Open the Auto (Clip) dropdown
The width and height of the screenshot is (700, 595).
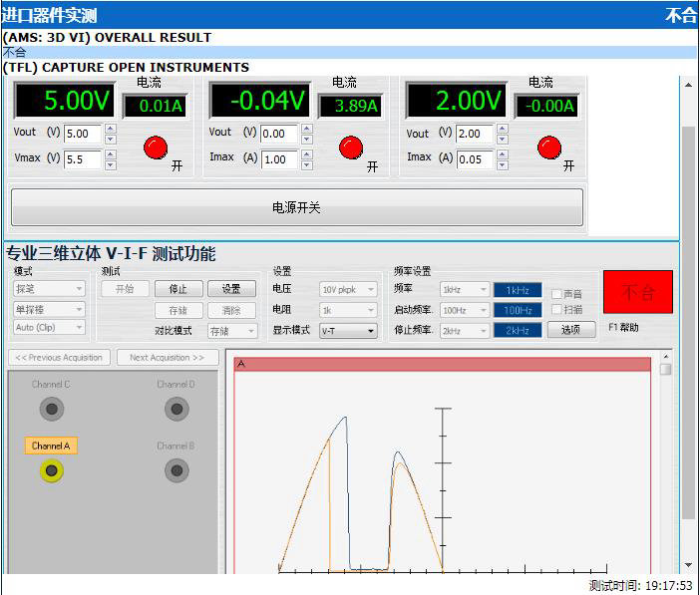tap(49, 327)
